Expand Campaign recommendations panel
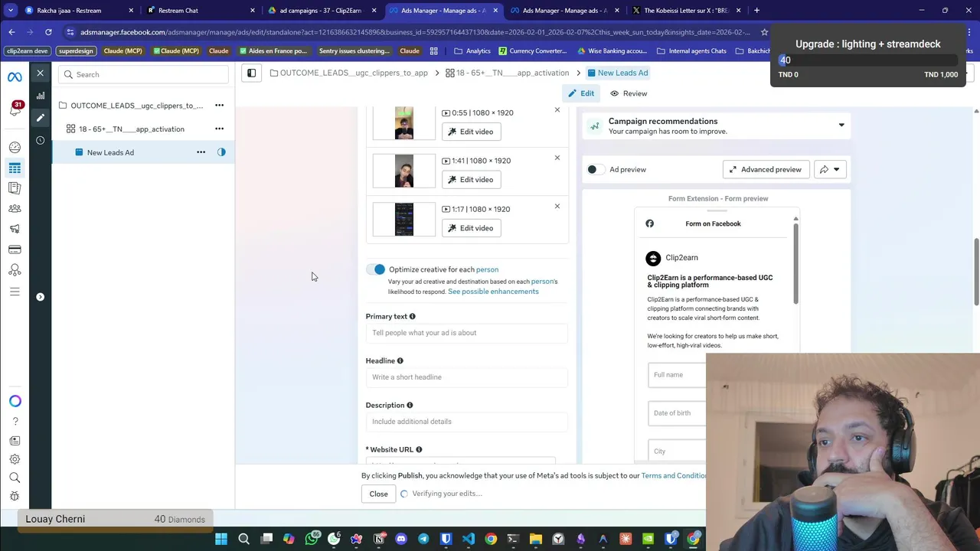 841,126
